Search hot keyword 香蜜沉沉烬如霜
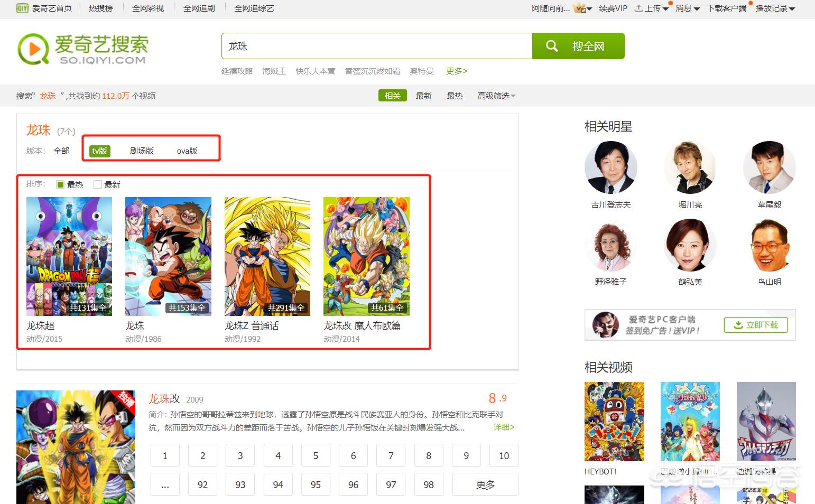 click(x=373, y=71)
